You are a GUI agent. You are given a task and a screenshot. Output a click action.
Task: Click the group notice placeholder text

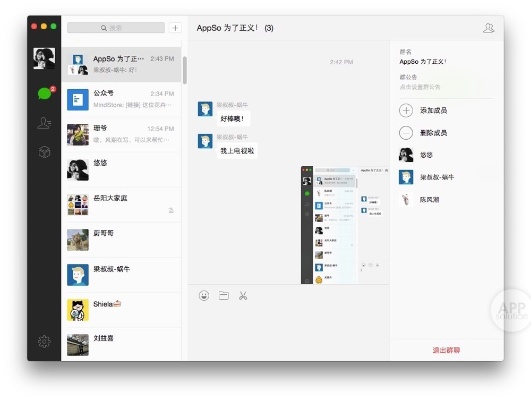(x=420, y=87)
